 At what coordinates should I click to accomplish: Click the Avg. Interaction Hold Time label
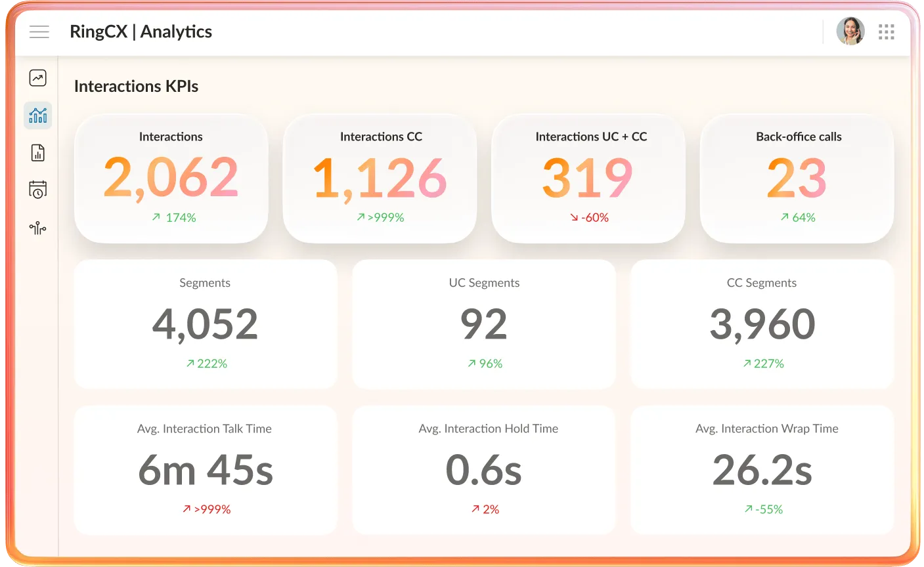489,429
